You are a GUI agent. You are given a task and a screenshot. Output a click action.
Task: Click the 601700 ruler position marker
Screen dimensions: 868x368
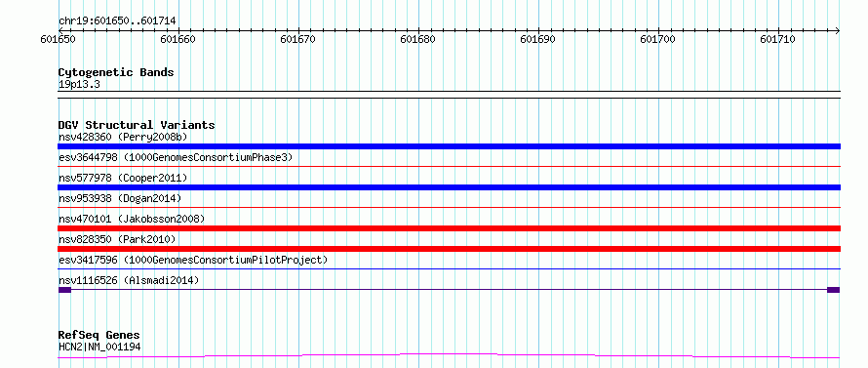coord(658,39)
